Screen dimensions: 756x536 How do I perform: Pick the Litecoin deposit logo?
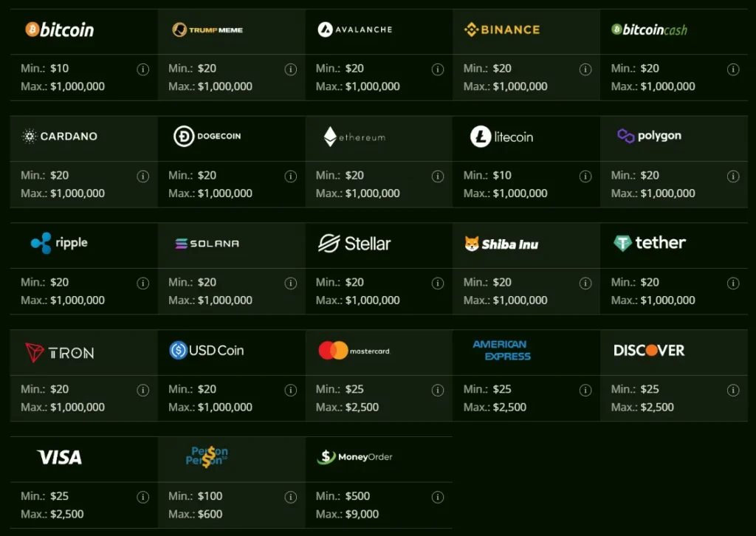point(502,137)
